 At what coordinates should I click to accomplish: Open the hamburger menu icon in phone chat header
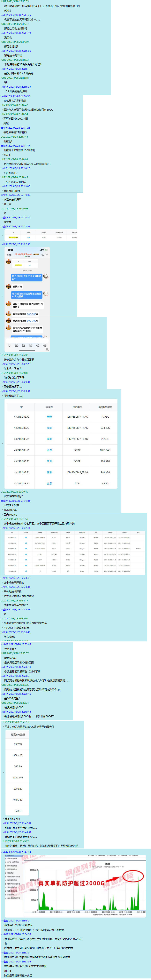[47, 255]
